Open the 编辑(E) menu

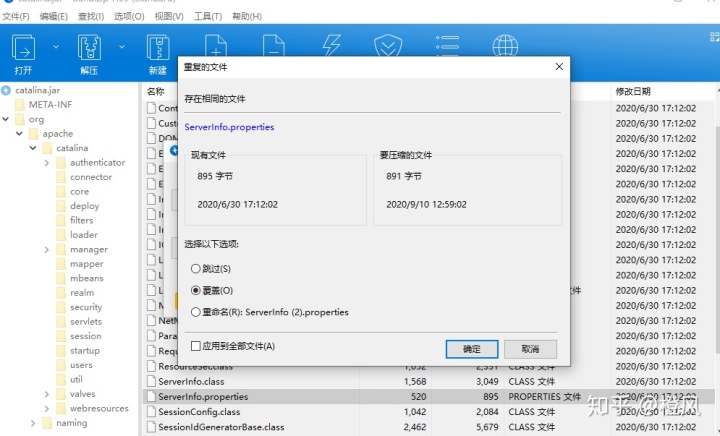[x=54, y=17]
